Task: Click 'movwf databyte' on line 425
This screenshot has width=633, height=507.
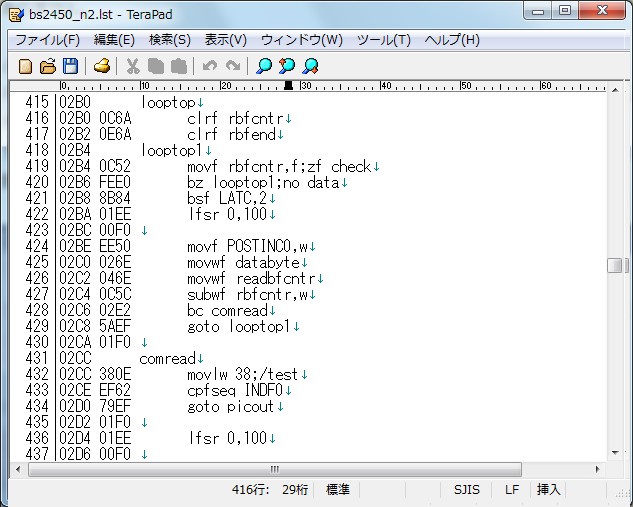Action: 243,262
